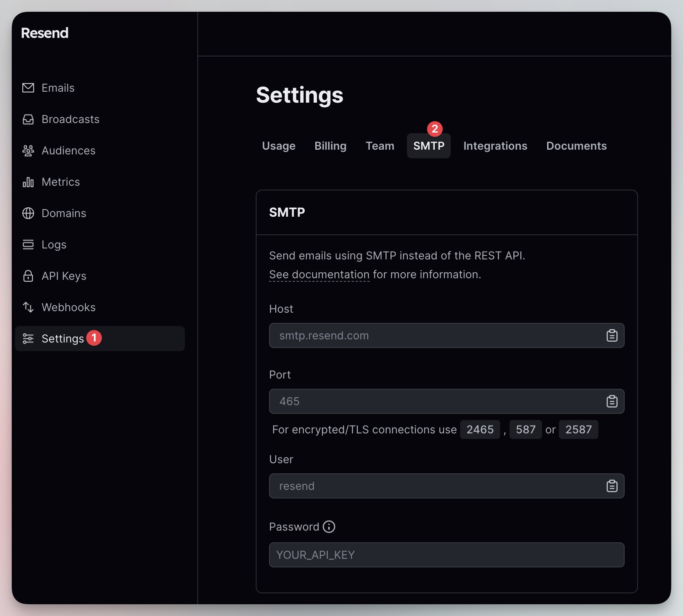Click the User field showing resend
Screen dimensions: 683x616
(x=447, y=486)
